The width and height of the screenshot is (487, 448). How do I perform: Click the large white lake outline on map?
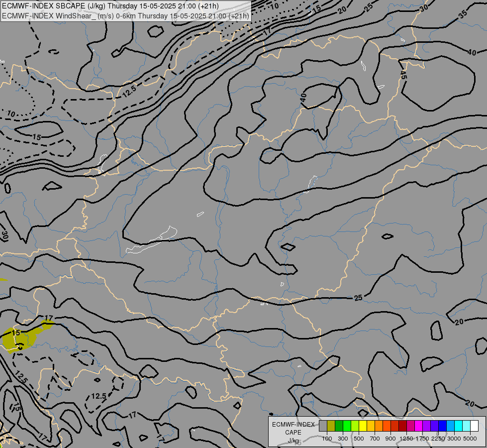(x=152, y=240)
